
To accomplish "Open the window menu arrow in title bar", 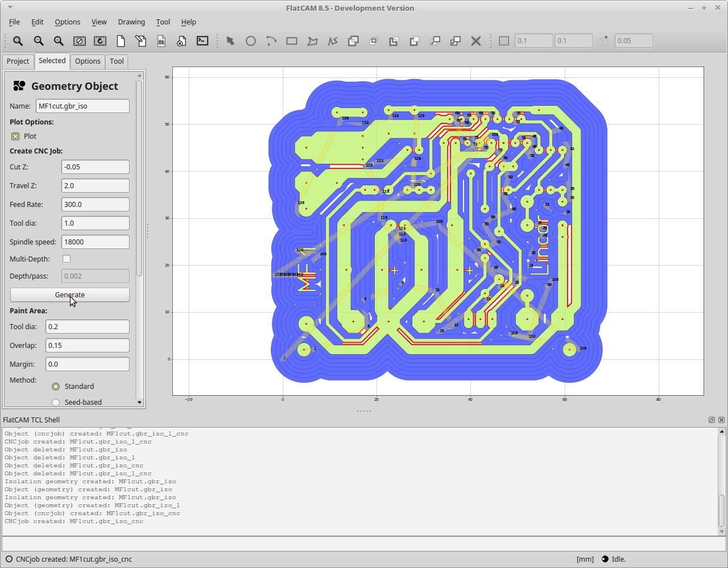I will coord(10,8).
